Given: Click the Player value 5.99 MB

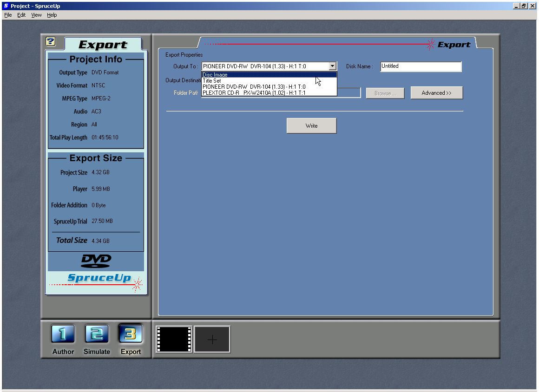Looking at the screenshot, I should (x=101, y=189).
